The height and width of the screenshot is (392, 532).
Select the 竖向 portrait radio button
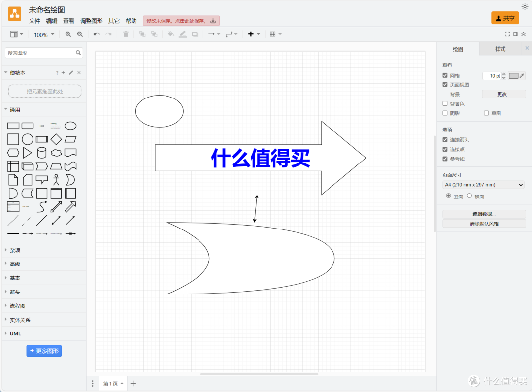point(449,196)
